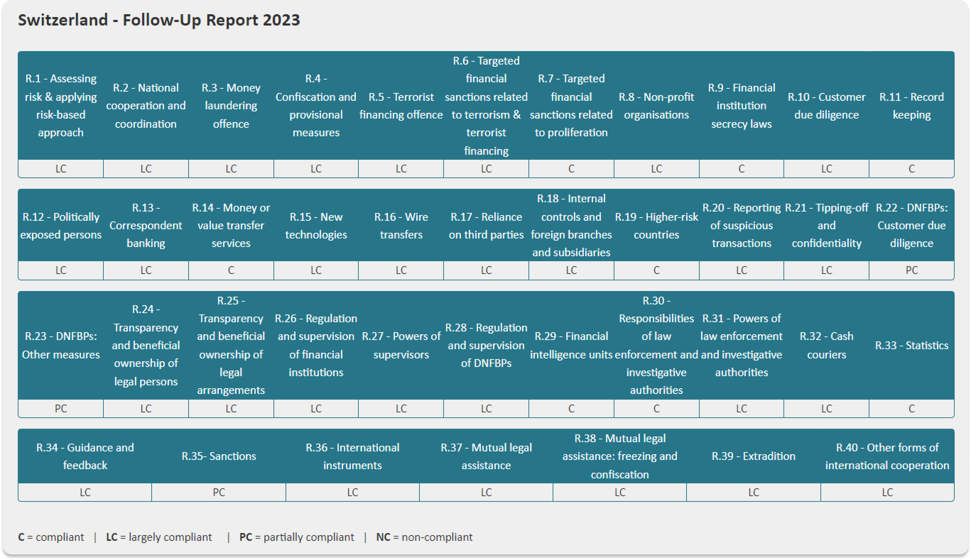Click the PC rating under R.35 Sanctions

219,492
